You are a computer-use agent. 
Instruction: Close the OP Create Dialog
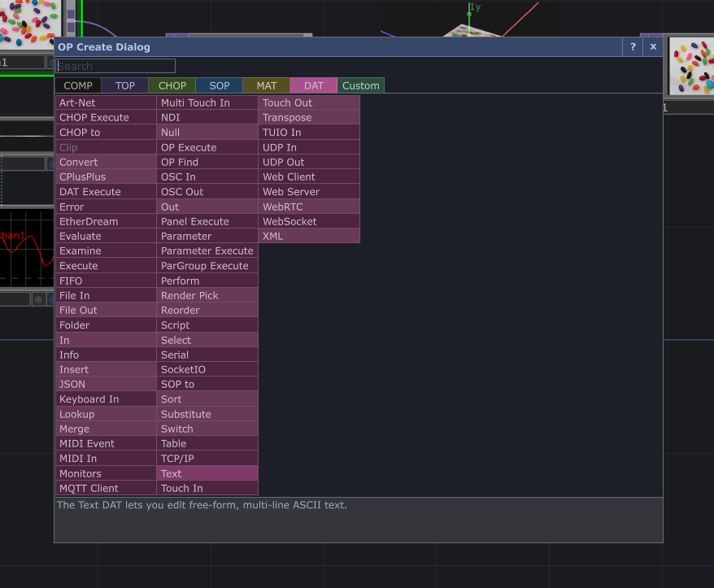653,46
